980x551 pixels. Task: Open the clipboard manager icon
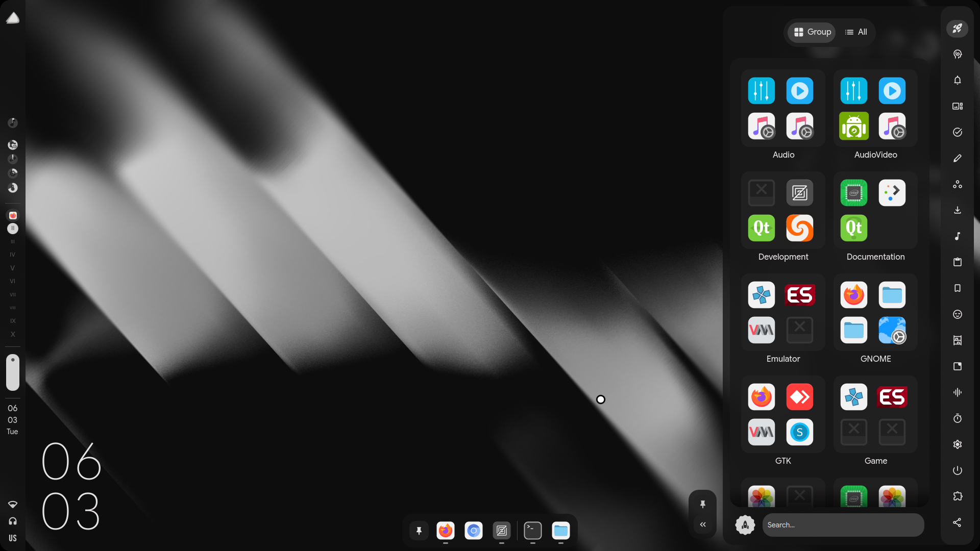click(958, 262)
